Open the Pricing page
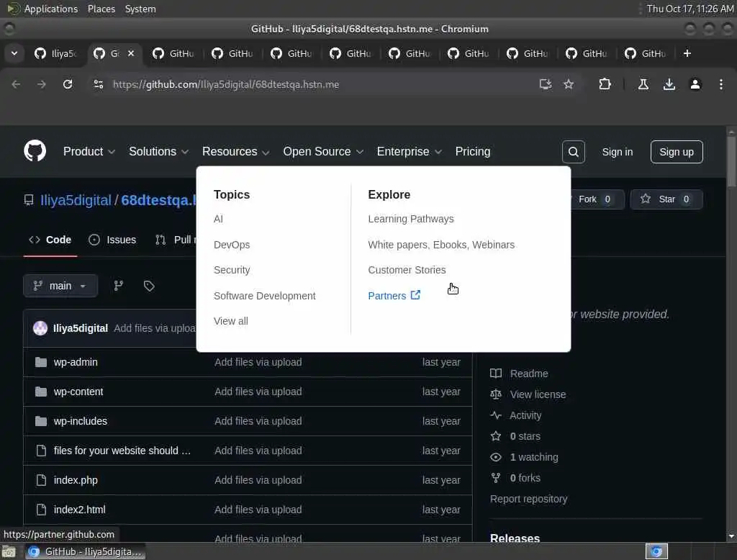 click(x=472, y=151)
